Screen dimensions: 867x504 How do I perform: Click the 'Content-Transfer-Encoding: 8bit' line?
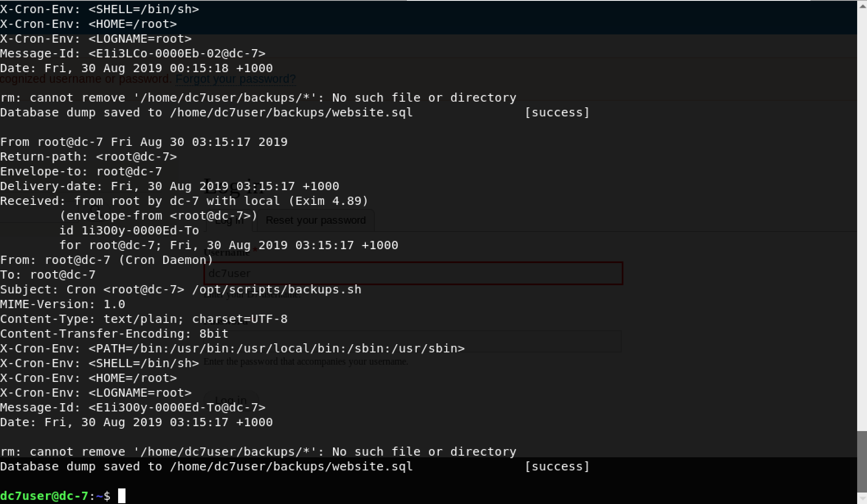pos(114,334)
